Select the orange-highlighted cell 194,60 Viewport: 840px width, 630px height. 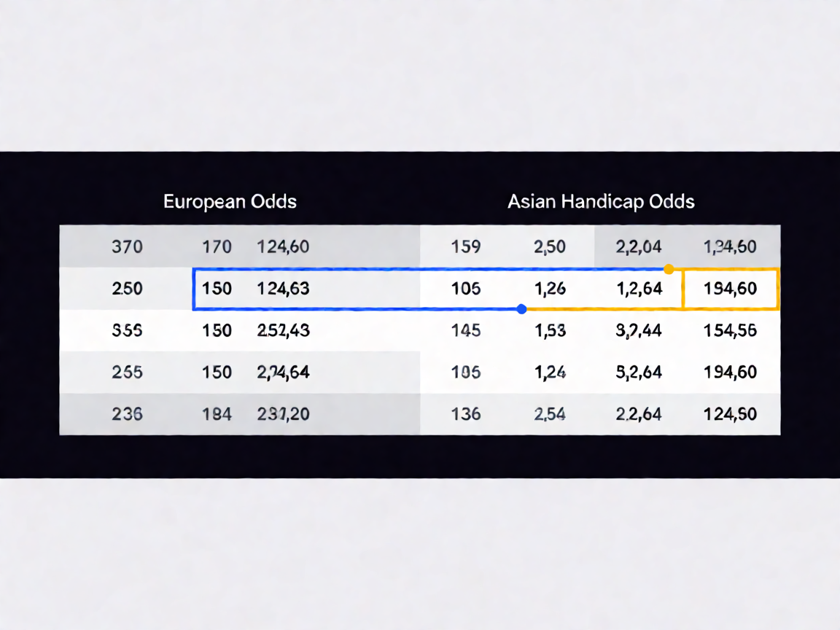pyautogui.click(x=731, y=289)
